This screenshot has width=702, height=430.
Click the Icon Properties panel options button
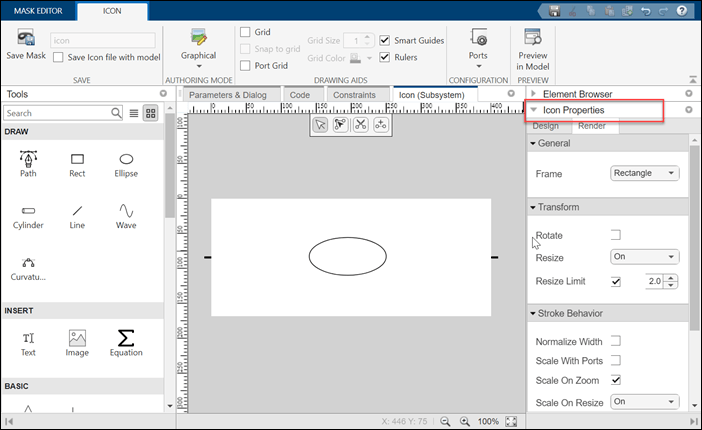[689, 110]
